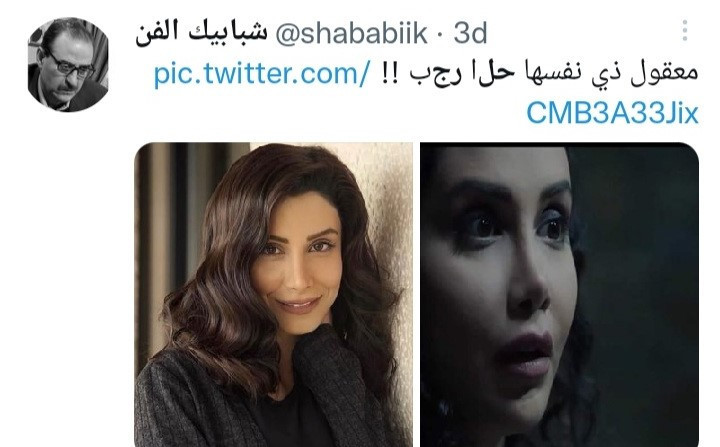Open the dark close-up face photo

pyautogui.click(x=559, y=294)
